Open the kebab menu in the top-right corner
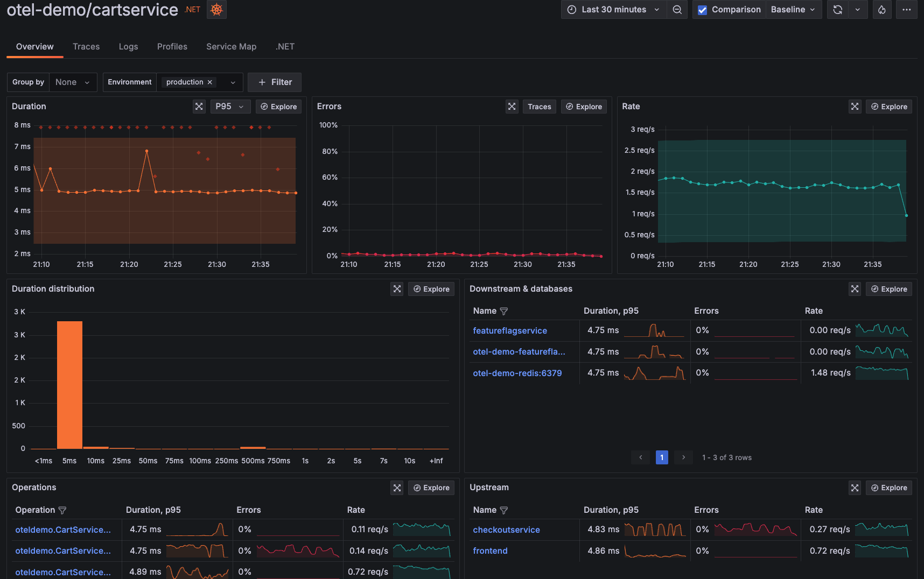The height and width of the screenshot is (579, 924). tap(907, 9)
